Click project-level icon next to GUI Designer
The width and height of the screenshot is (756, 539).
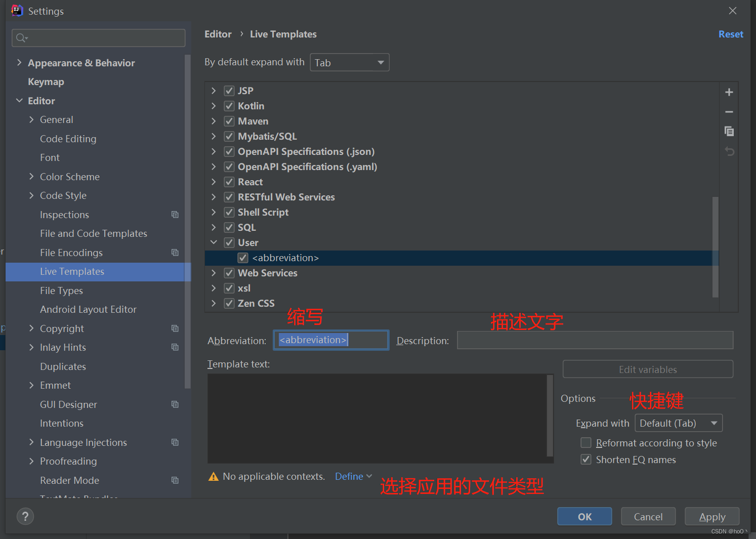(x=175, y=404)
